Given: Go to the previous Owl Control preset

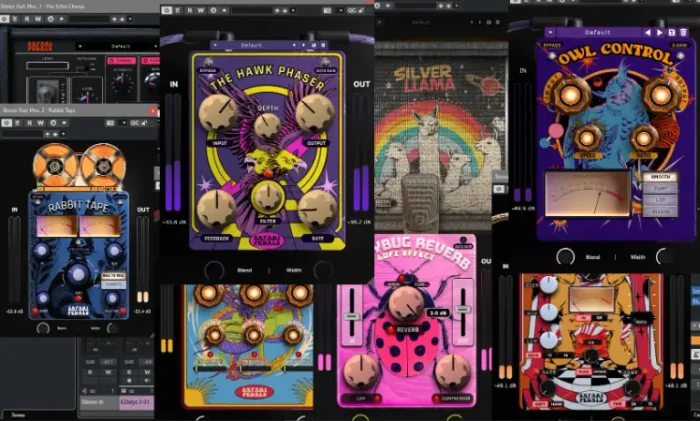Looking at the screenshot, I should click(x=648, y=32).
